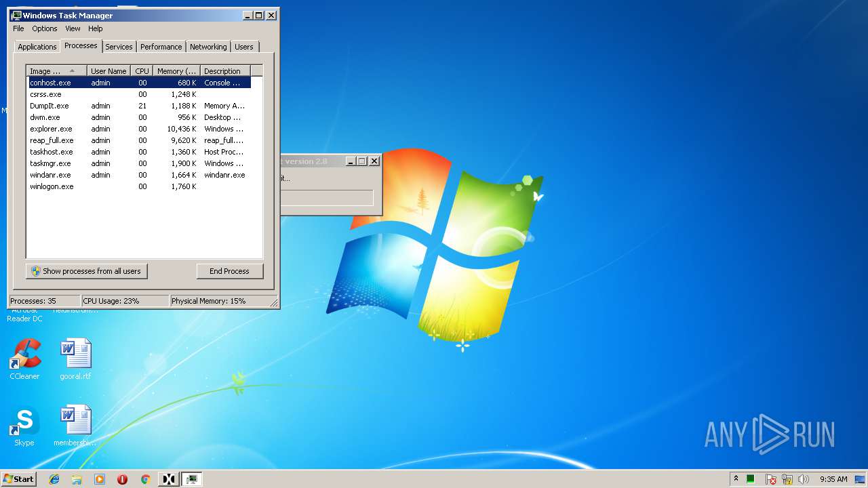Select the winlogon.exe process
This screenshot has width=868, height=488.
[139, 186]
